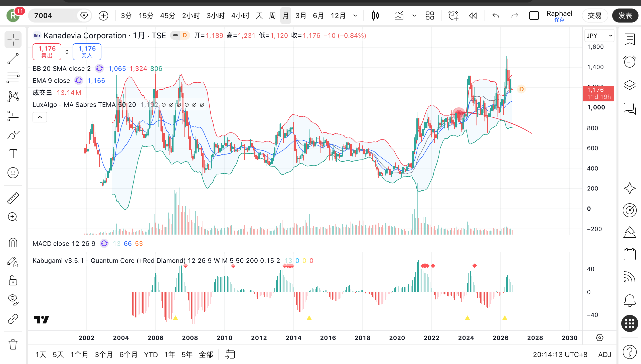Toggle stay in drawing mode
This screenshot has width=641, height=364.
(13, 262)
